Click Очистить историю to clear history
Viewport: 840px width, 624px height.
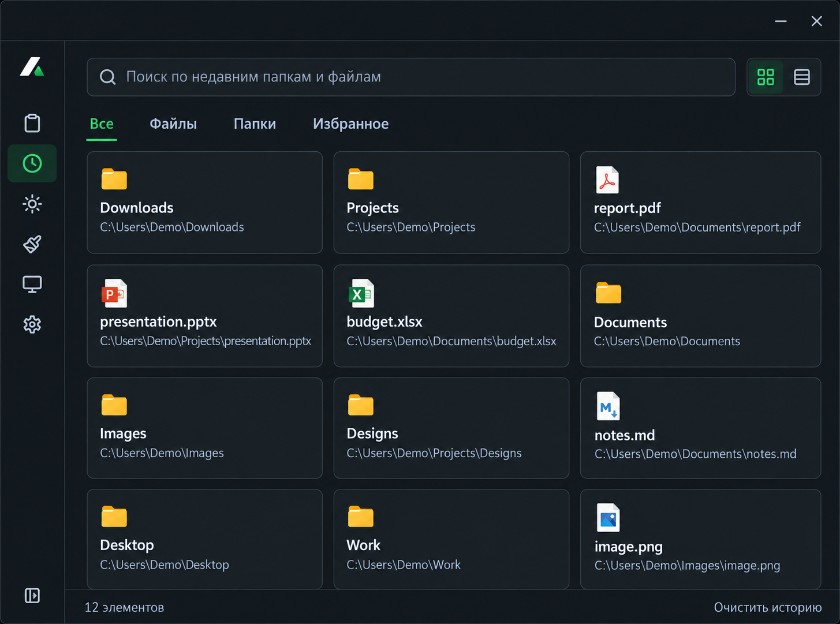pyautogui.click(x=767, y=607)
